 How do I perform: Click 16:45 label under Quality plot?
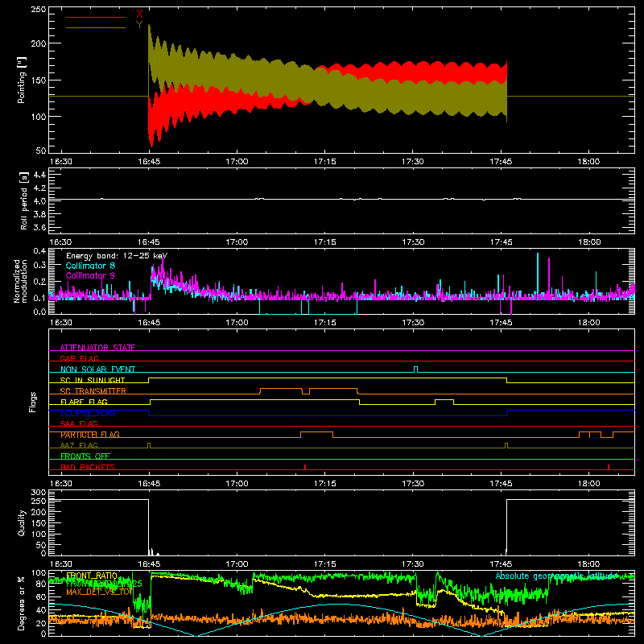click(x=149, y=564)
